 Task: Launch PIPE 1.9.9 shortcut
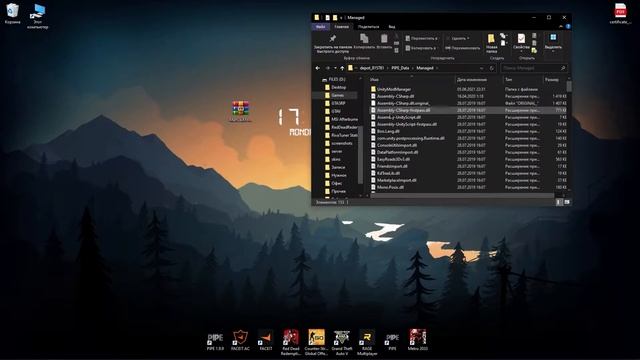tap(215, 341)
